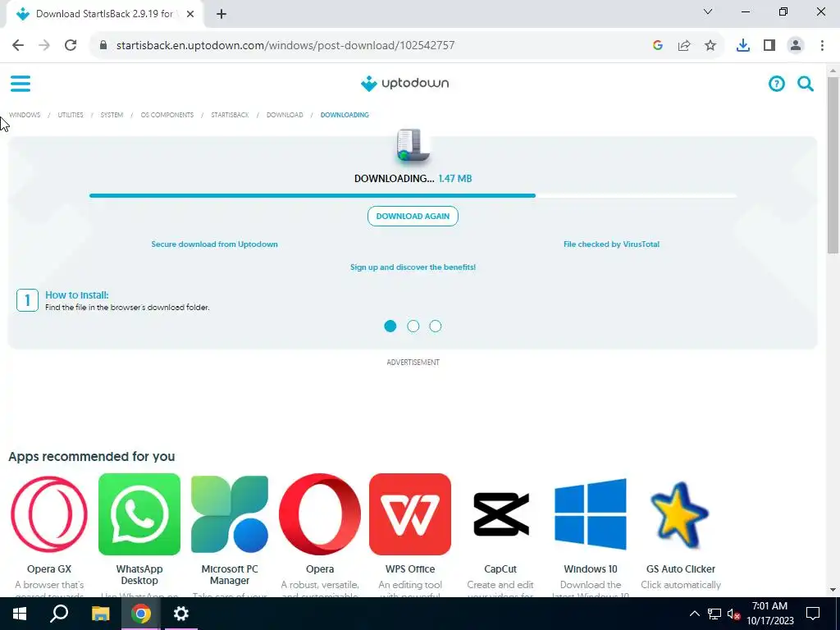This screenshot has width=840, height=630.
Task: Go to StartIsBack breadcrumb
Action: click(x=230, y=115)
